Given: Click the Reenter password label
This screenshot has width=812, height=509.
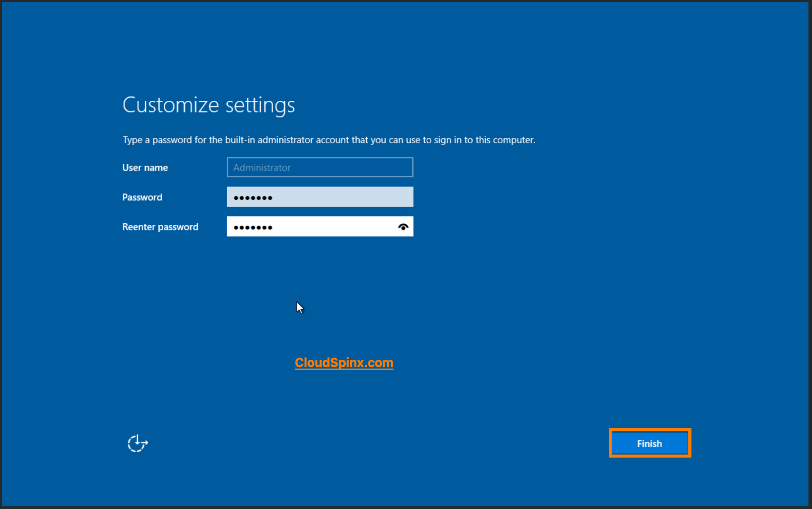Looking at the screenshot, I should pyautogui.click(x=160, y=227).
